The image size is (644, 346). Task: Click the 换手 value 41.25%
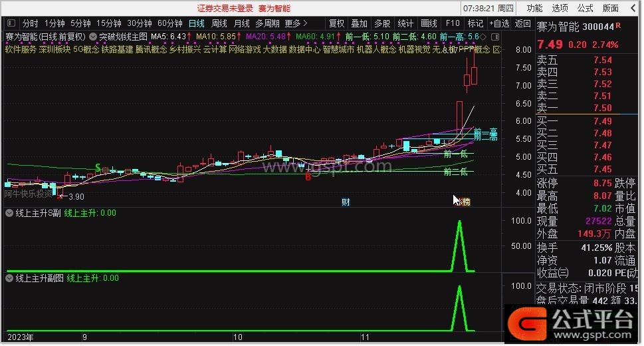pos(596,248)
